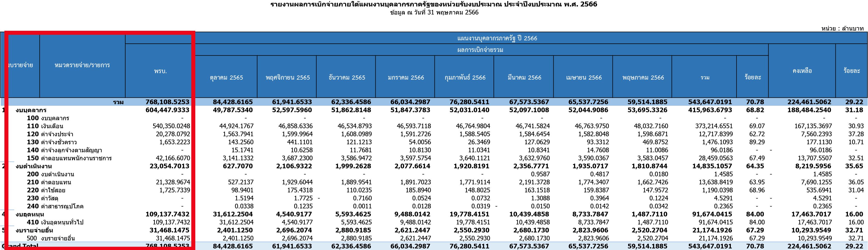
Task: Click the หมวดรายจ่าย/รายการ header cell
Action: (82, 65)
